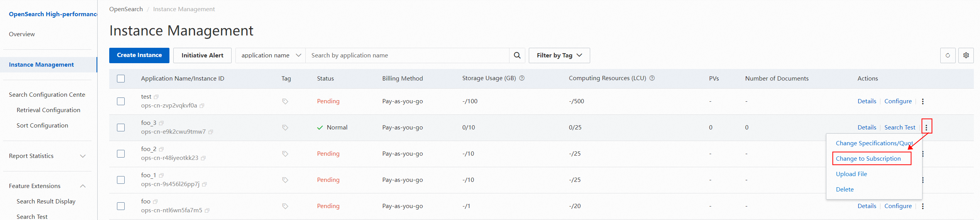Open more actions for the test instance

click(x=922, y=101)
